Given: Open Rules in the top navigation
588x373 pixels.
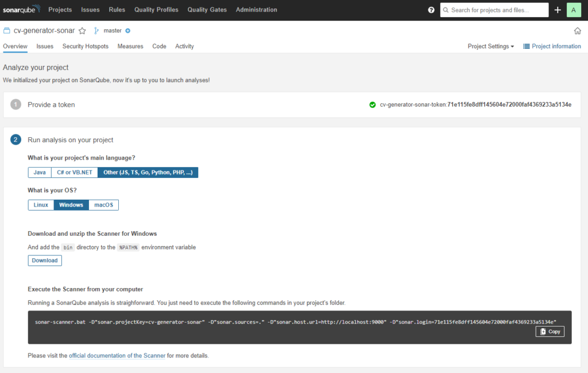Looking at the screenshot, I should 117,10.
